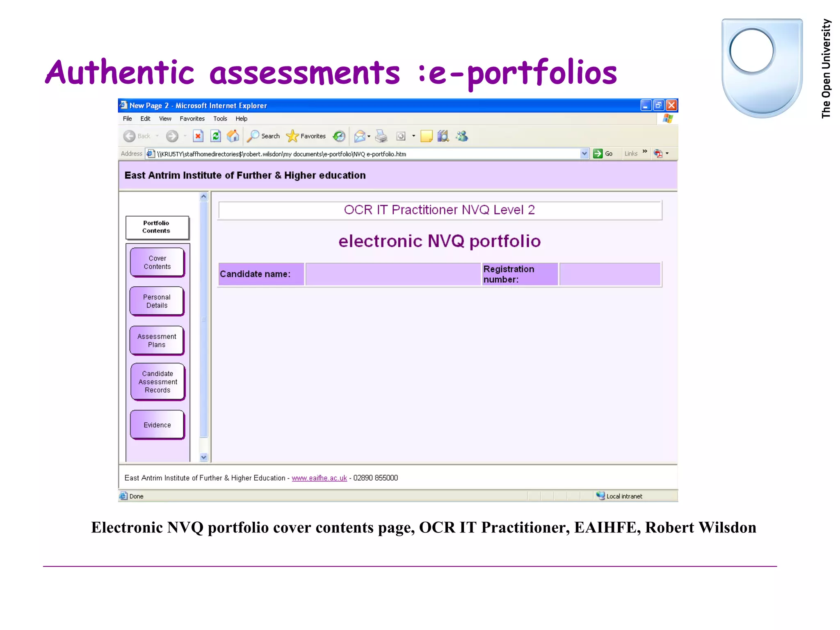Click the page icon in Address bar
The width and height of the screenshot is (840, 630).
(x=151, y=154)
